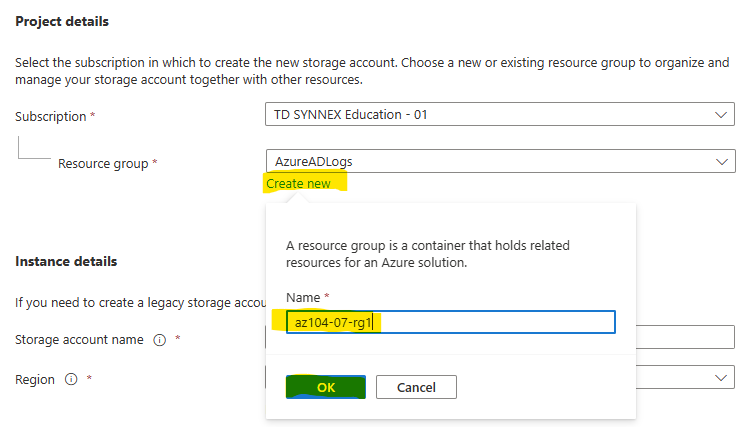
Task: Click the AzureADLogs resource group value
Action: (314, 162)
